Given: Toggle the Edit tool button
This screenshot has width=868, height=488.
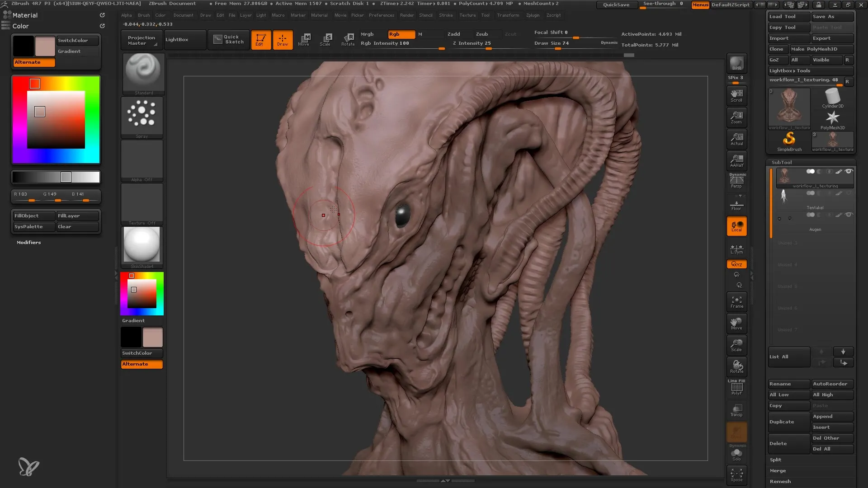Looking at the screenshot, I should [260, 39].
